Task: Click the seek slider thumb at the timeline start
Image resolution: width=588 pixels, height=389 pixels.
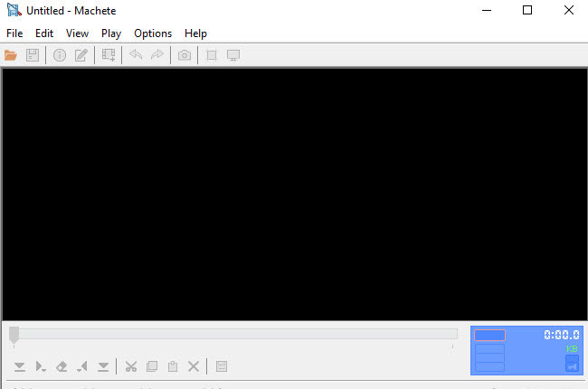Action: coord(14,335)
